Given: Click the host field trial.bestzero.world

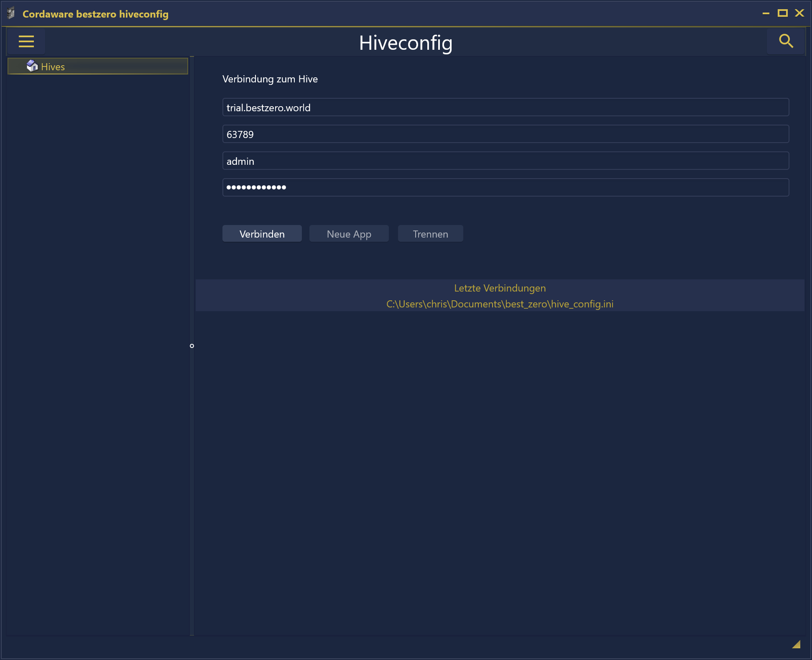Looking at the screenshot, I should pyautogui.click(x=506, y=107).
